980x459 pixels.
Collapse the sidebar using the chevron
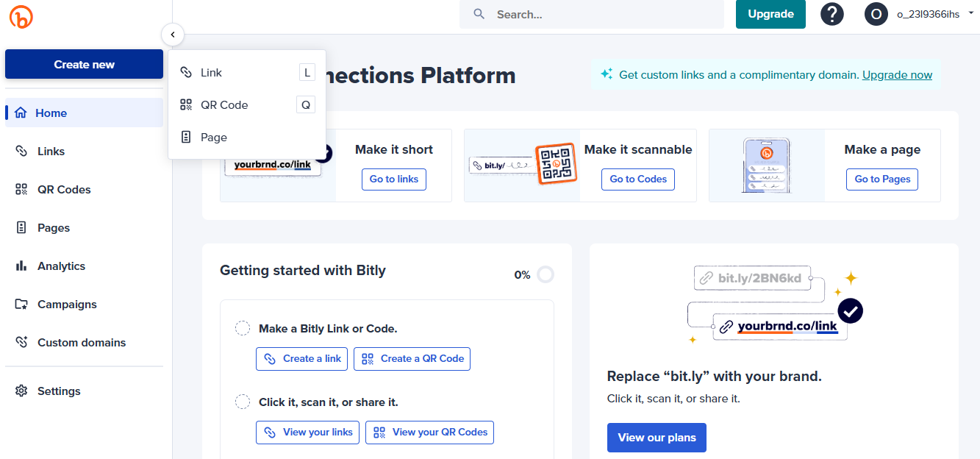coord(173,35)
